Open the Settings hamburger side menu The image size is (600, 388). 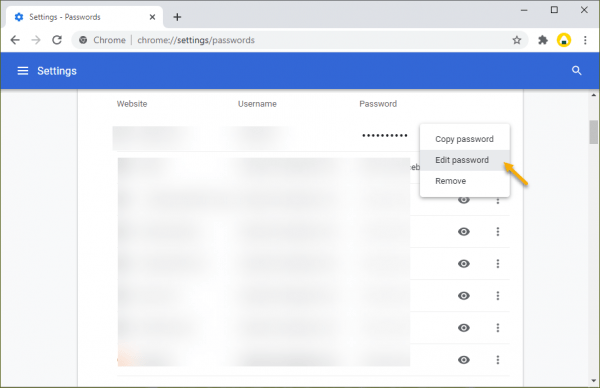(23, 71)
